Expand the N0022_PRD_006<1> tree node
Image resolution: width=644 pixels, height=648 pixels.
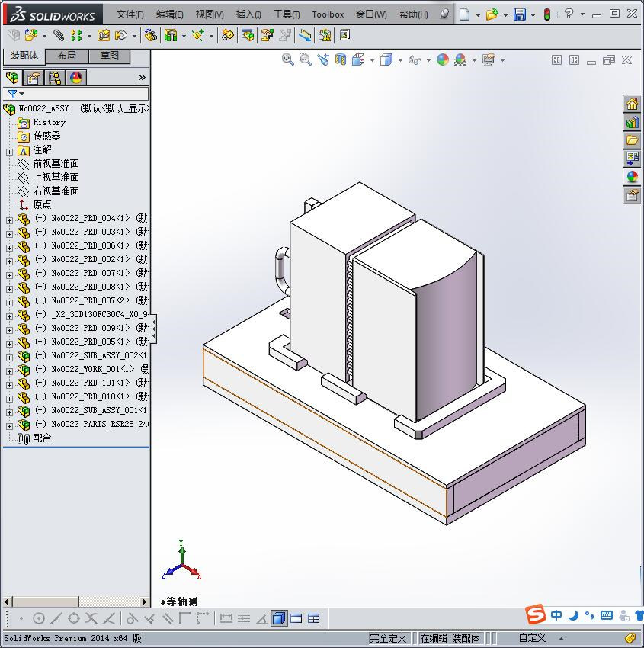(x=9, y=248)
